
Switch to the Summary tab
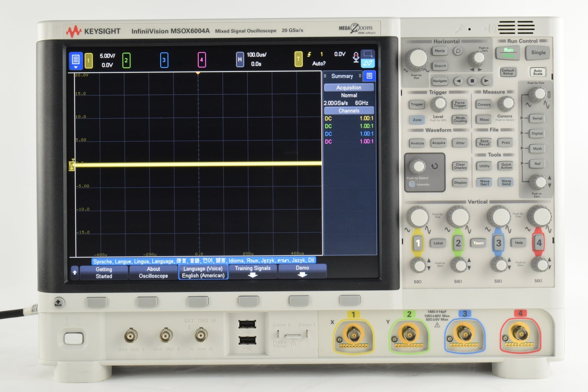pos(343,76)
